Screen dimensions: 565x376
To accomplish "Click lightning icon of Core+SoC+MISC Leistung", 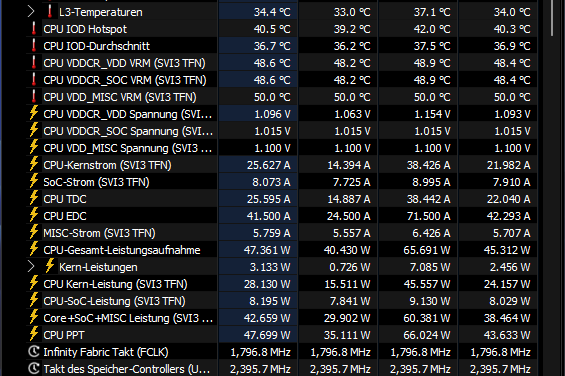I will (34, 317).
